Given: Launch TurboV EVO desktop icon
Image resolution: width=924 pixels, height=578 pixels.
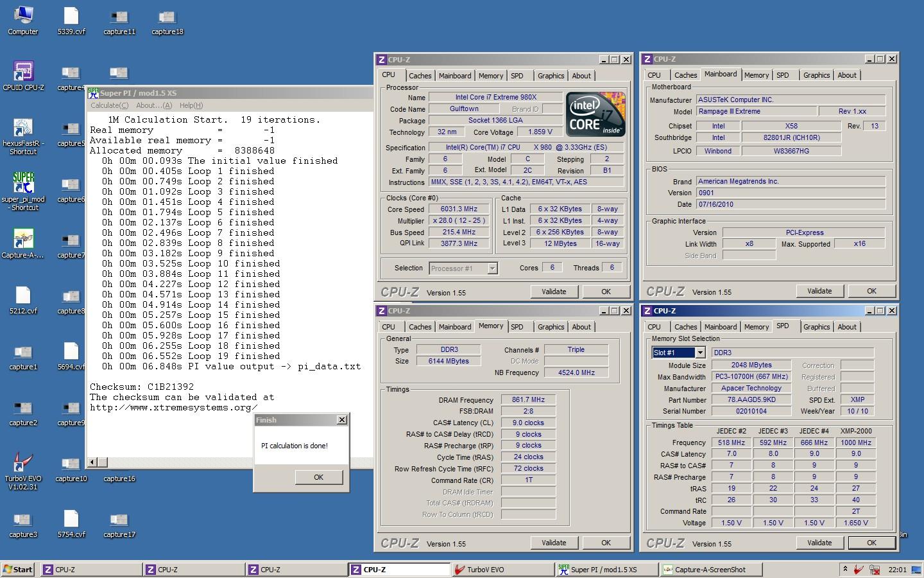Looking at the screenshot, I should (x=23, y=471).
